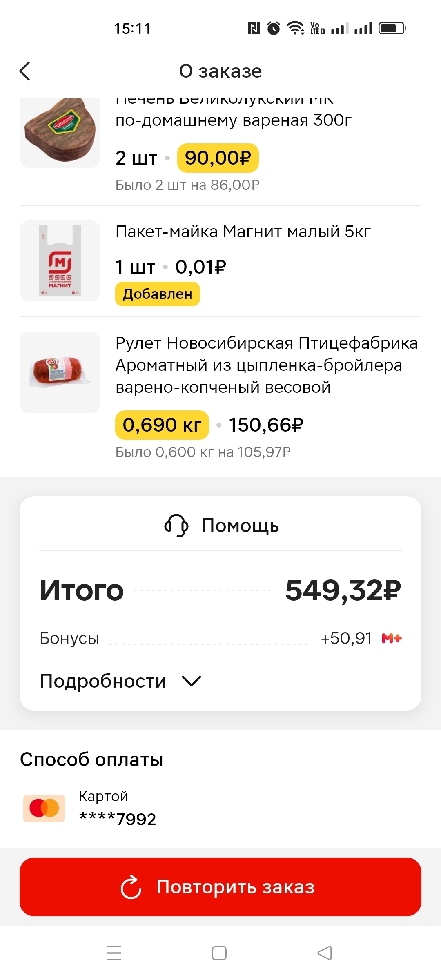Tap the Magnit M+ bonus icon
The width and height of the screenshot is (441, 980).
392,638
